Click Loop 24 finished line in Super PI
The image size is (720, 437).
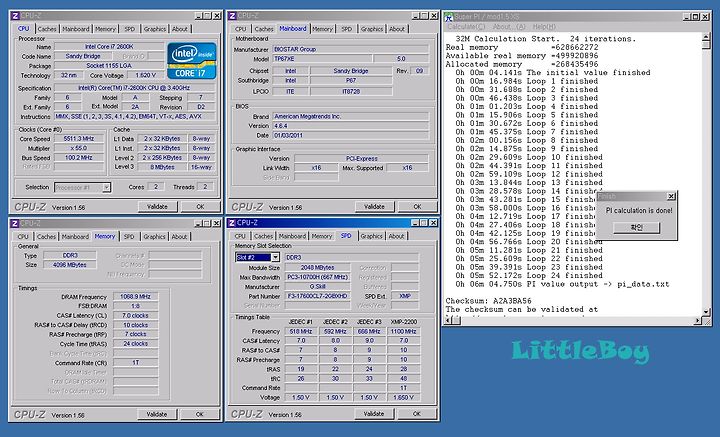[x=529, y=276]
